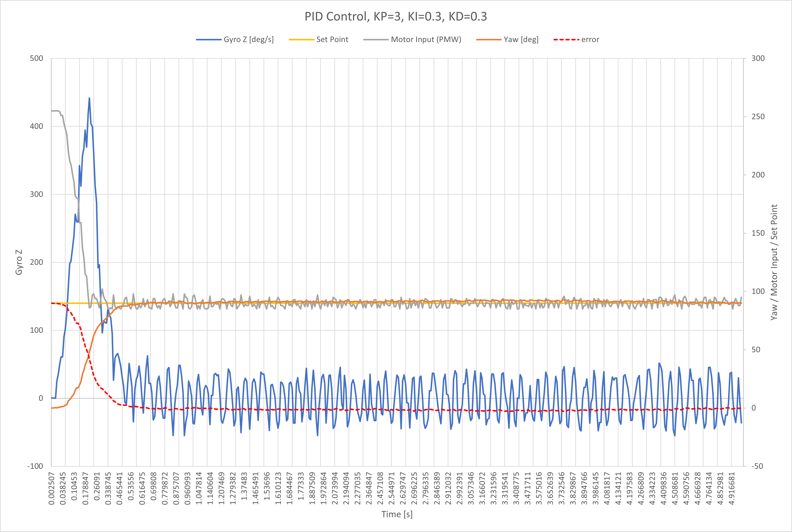Click the right axis tick label -50
792x532 pixels.
tap(757, 466)
